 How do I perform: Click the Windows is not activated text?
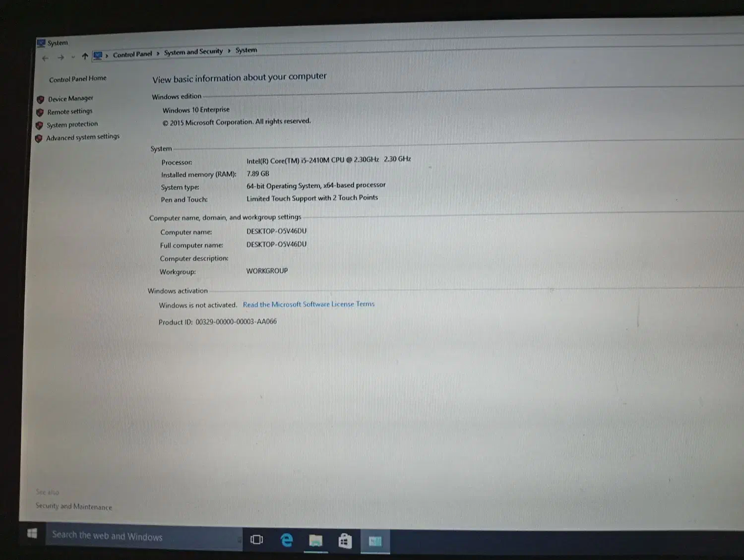[198, 305]
